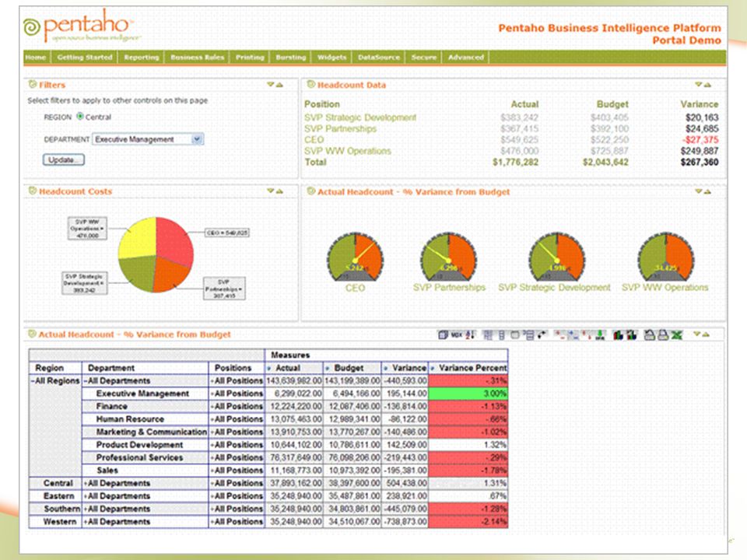Open the Business Rules menu
747x560 pixels.
coord(197,57)
